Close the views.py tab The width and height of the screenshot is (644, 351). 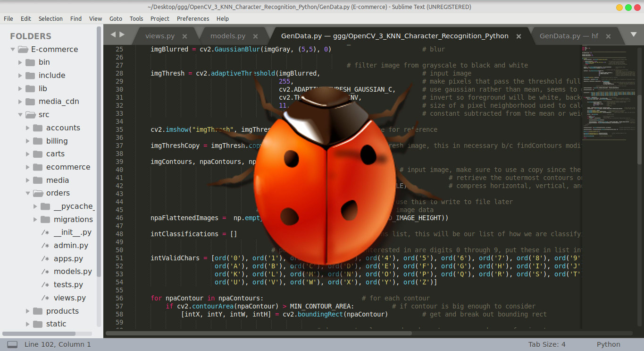[x=184, y=36]
